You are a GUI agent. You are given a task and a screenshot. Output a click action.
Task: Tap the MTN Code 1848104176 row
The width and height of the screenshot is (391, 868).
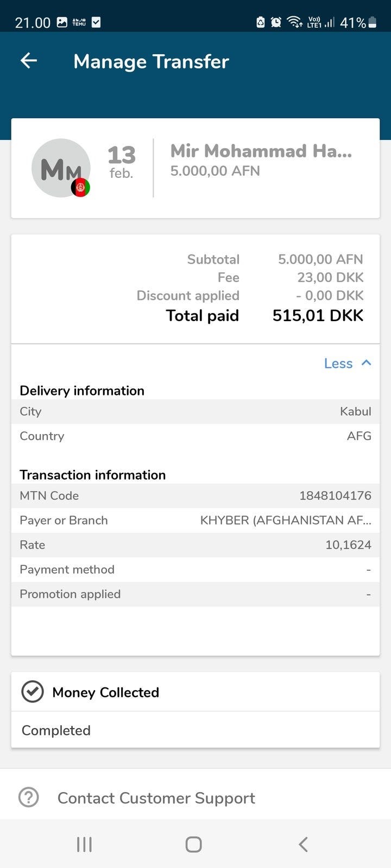point(195,495)
